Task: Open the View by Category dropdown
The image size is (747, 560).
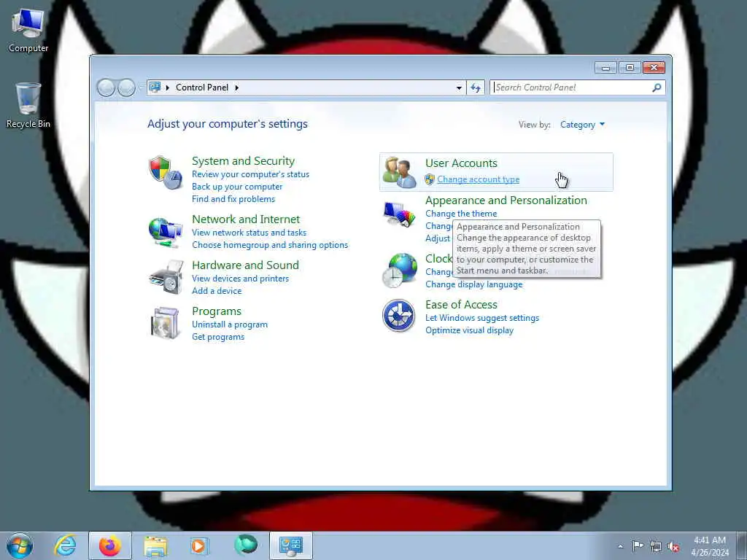Action: coord(582,125)
